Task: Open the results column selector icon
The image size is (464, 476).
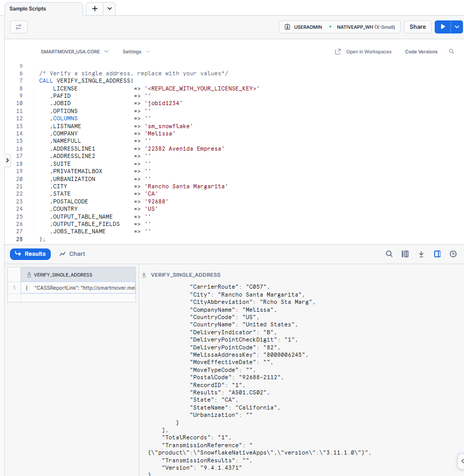Action: (405, 254)
